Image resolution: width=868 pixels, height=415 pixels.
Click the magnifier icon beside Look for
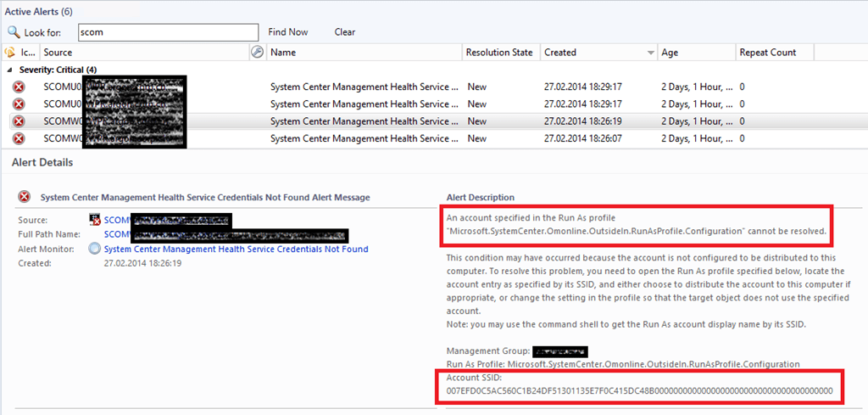(x=14, y=31)
